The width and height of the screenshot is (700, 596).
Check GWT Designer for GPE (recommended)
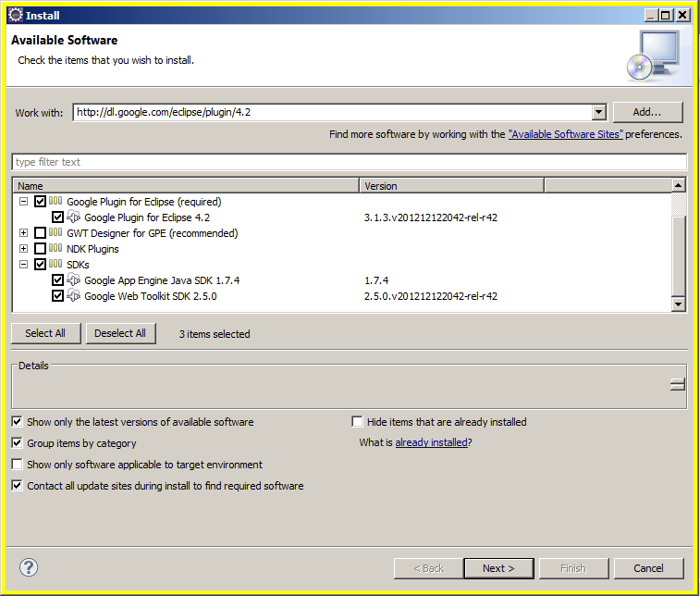(40, 233)
